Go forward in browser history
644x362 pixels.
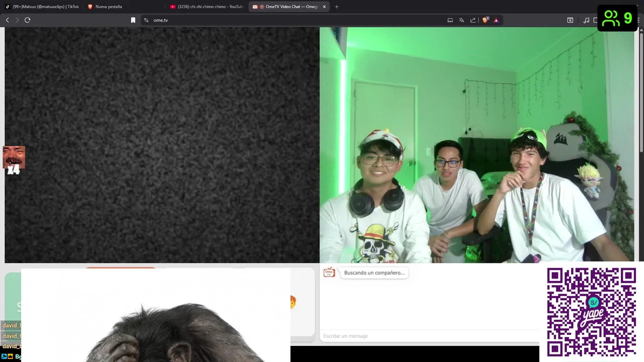click(x=17, y=20)
